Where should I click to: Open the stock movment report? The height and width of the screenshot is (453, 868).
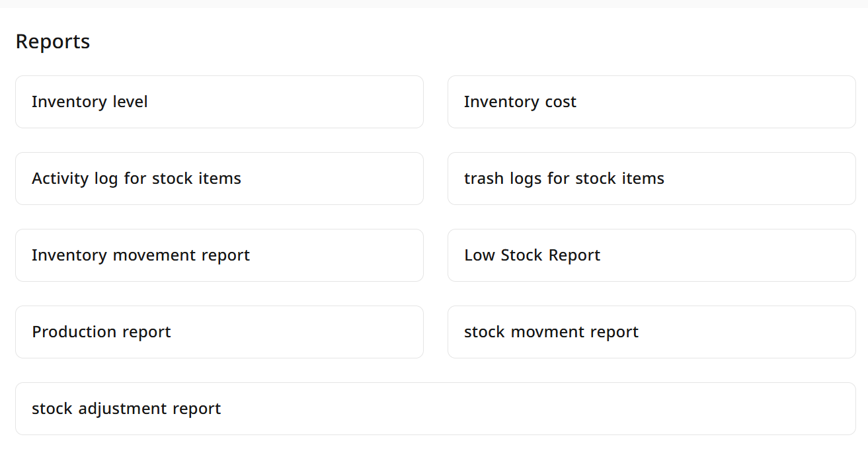[652, 332]
